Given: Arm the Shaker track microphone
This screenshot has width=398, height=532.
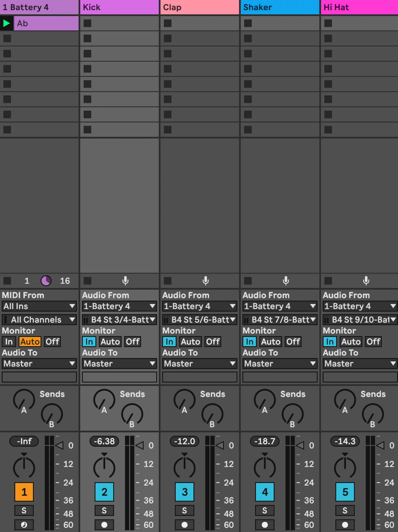Looking at the screenshot, I should point(286,281).
